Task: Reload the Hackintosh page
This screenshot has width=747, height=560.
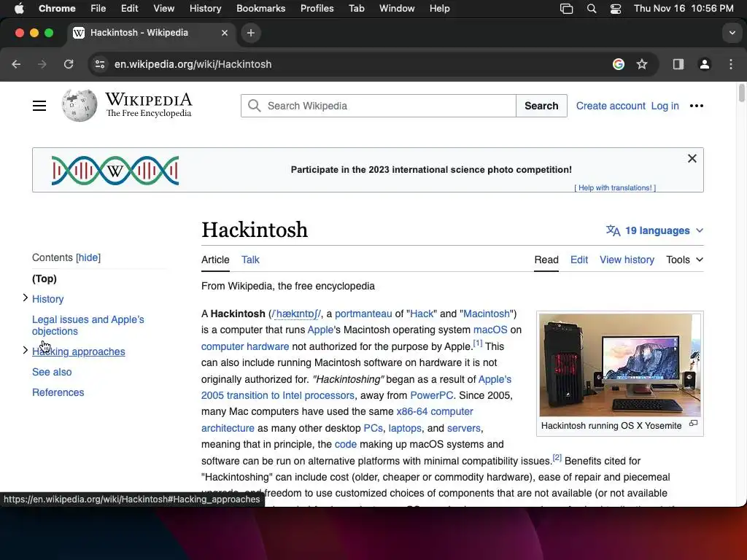Action: point(69,64)
